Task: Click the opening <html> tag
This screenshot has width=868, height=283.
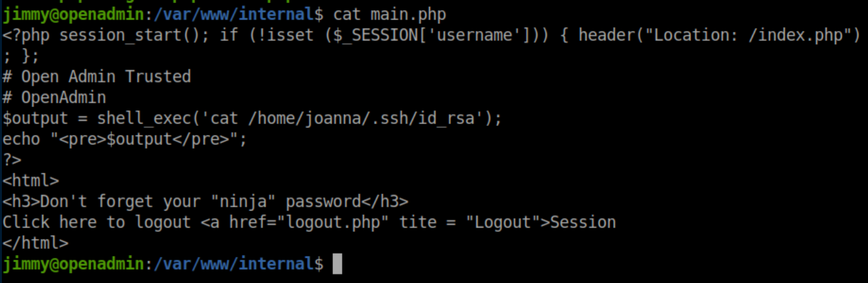Action: pyautogui.click(x=31, y=181)
